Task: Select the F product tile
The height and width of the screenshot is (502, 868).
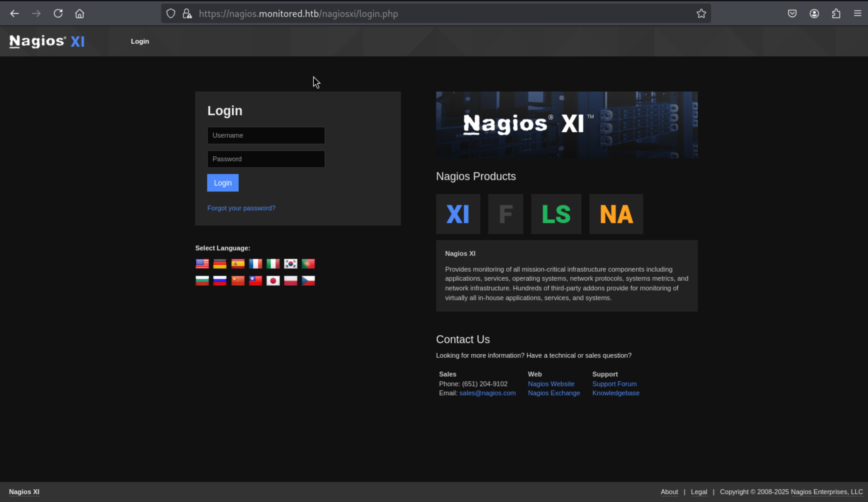Action: (505, 214)
